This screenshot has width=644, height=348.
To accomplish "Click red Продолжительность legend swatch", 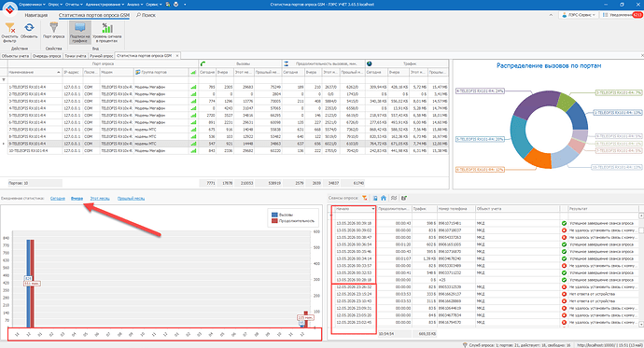I will point(274,221).
